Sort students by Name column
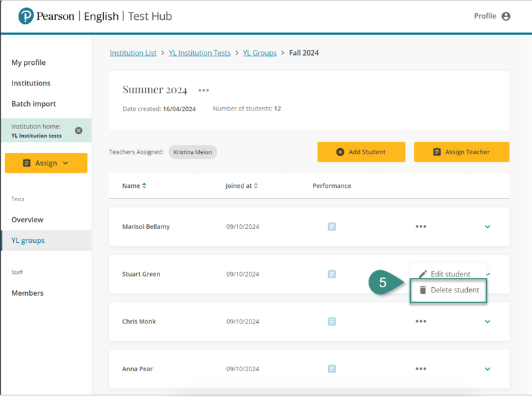This screenshot has width=532, height=397. point(134,186)
